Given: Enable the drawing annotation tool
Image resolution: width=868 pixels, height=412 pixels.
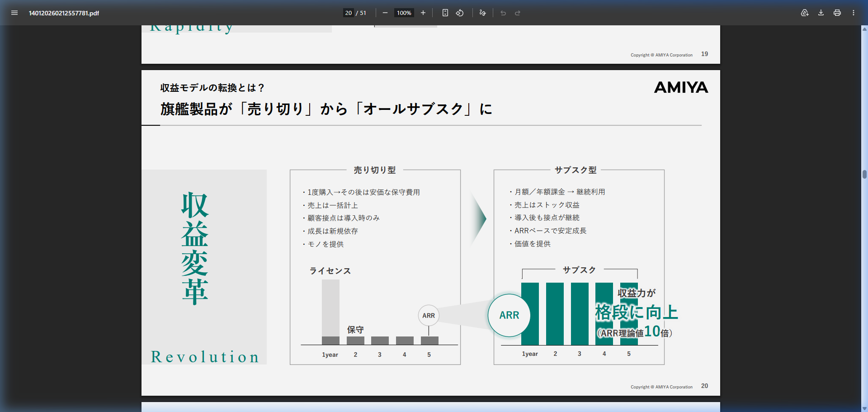Looking at the screenshot, I should pyautogui.click(x=482, y=13).
